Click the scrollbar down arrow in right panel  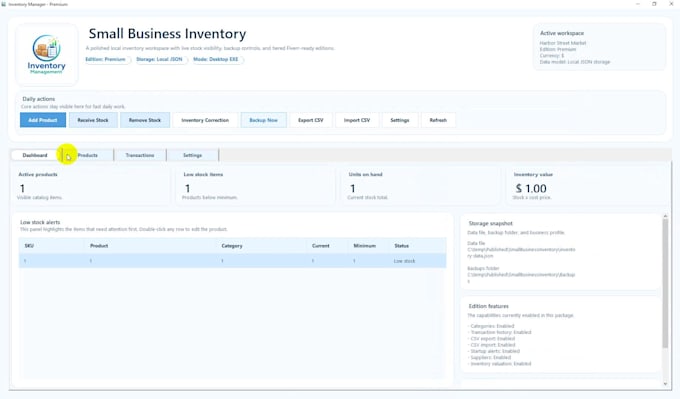[x=665, y=384]
